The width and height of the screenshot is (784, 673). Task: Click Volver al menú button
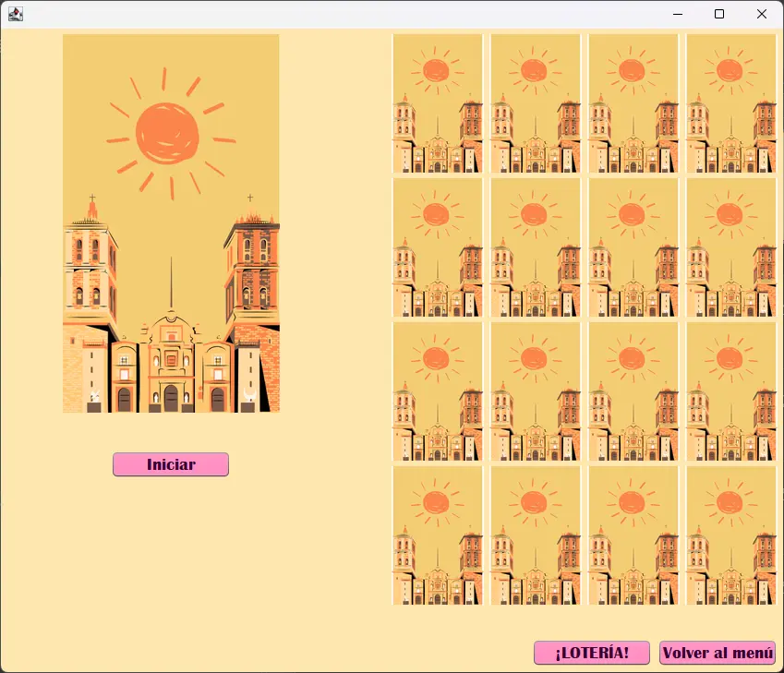[x=717, y=653]
